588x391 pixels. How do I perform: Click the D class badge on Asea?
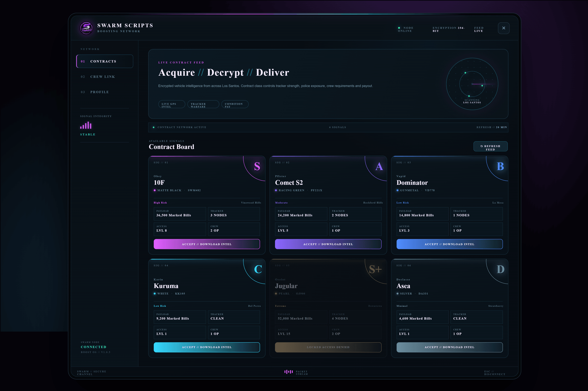coord(501,269)
